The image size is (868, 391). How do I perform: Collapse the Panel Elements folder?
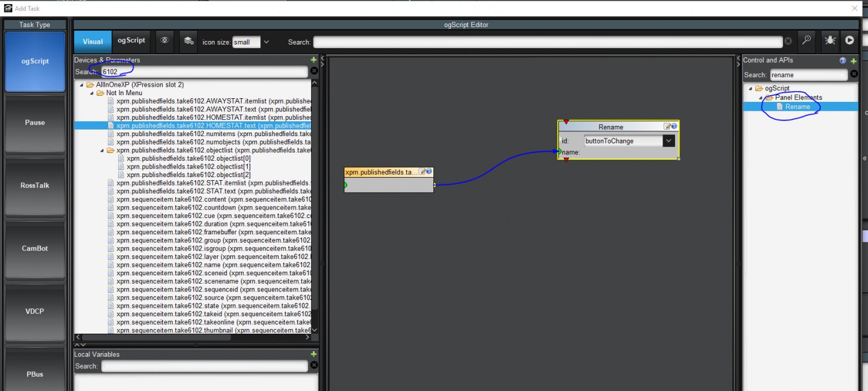coord(761,98)
